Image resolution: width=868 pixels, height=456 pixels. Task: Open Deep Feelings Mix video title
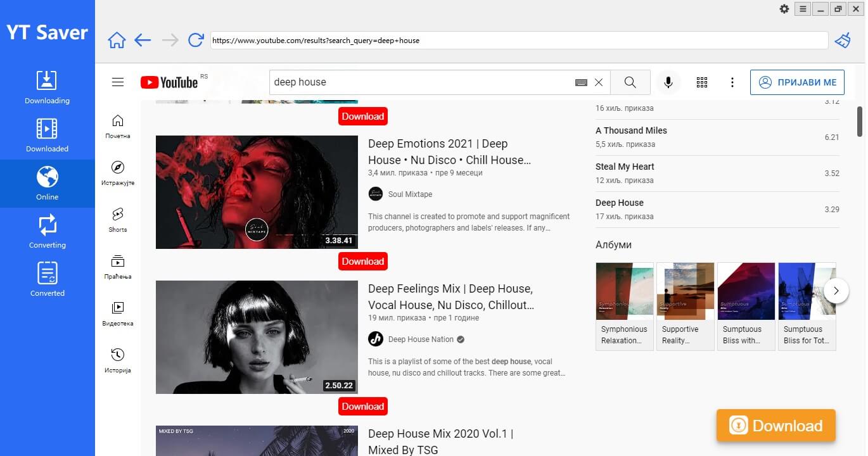click(451, 297)
